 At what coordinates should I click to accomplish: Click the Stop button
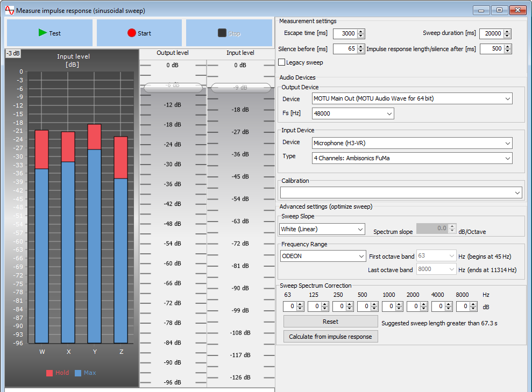tap(229, 33)
